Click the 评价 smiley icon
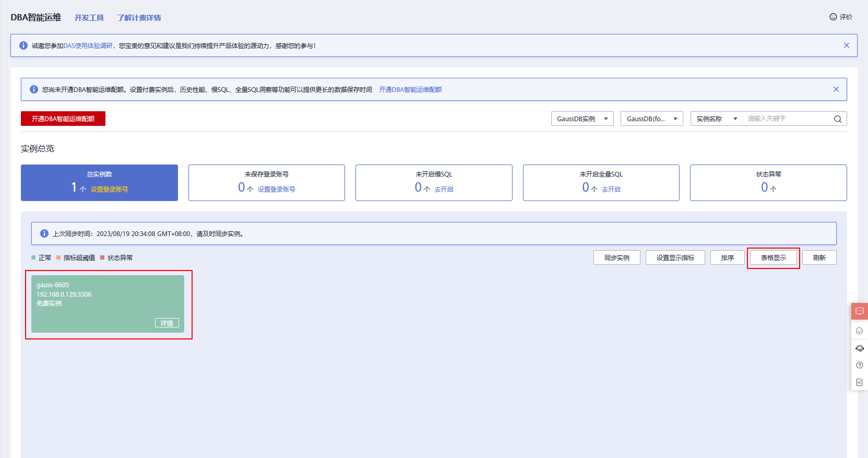 point(833,17)
